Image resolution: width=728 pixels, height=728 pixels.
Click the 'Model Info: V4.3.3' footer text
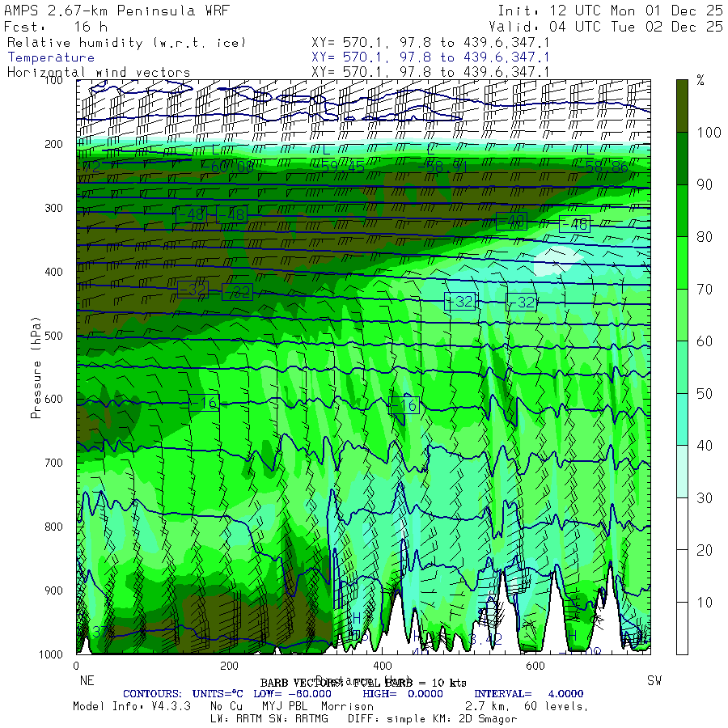coord(131,706)
